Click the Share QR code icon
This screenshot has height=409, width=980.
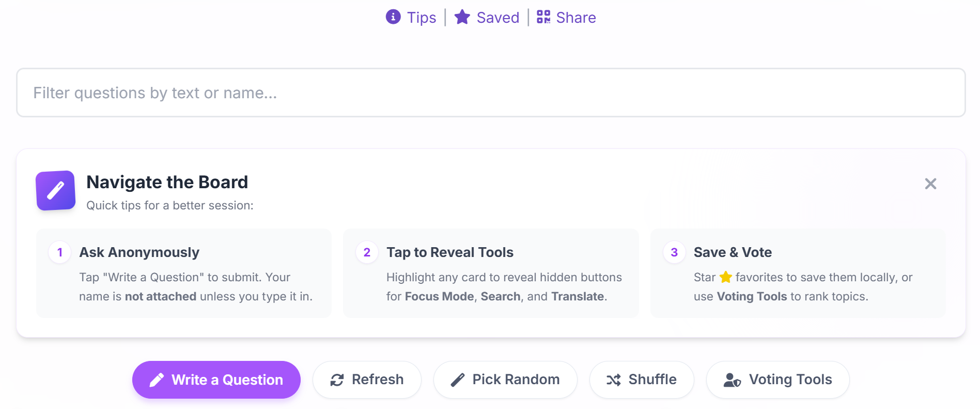click(543, 17)
